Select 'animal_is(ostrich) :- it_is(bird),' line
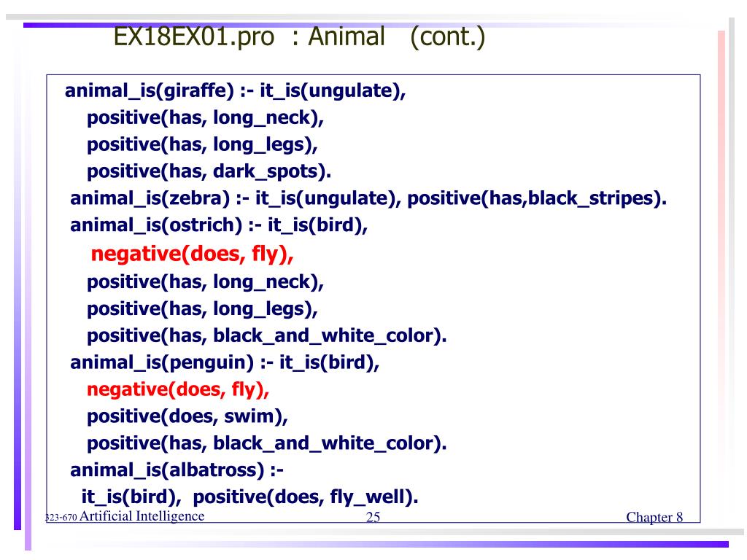Viewport: 747px width, 560px height. click(219, 225)
